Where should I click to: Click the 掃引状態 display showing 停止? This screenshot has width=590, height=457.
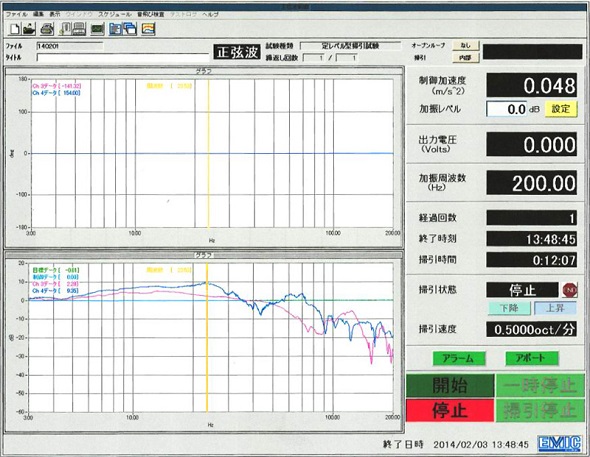pyautogui.click(x=523, y=290)
